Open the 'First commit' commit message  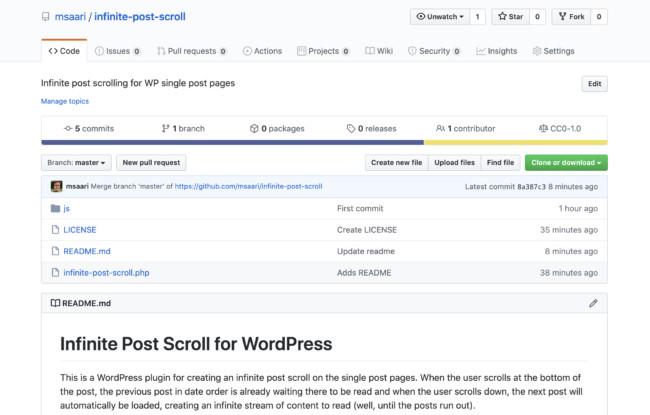(x=360, y=209)
